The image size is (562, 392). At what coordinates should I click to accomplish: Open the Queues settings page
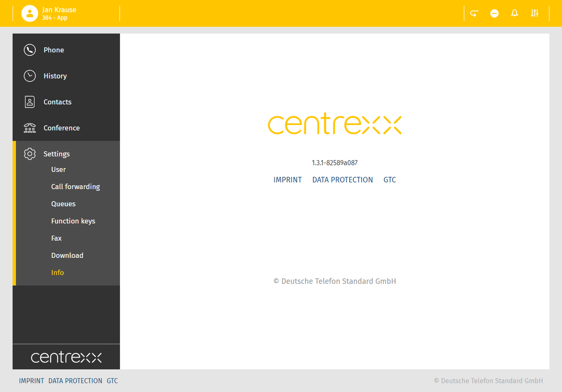point(63,204)
